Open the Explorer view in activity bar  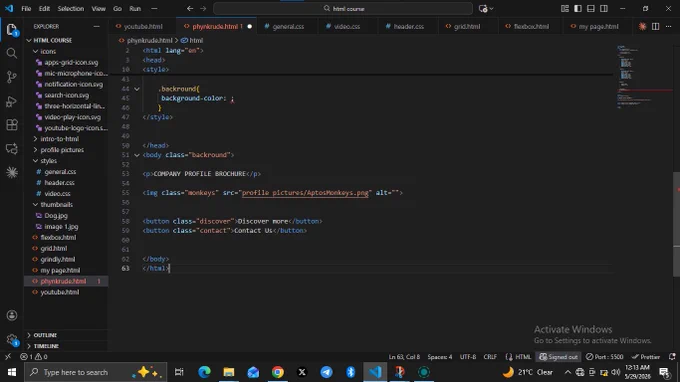(x=12, y=29)
